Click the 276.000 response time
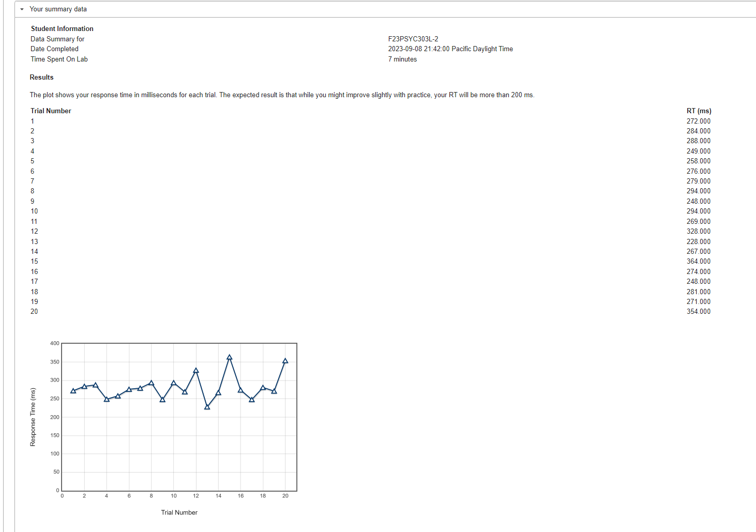The width and height of the screenshot is (756, 532). [x=698, y=172]
